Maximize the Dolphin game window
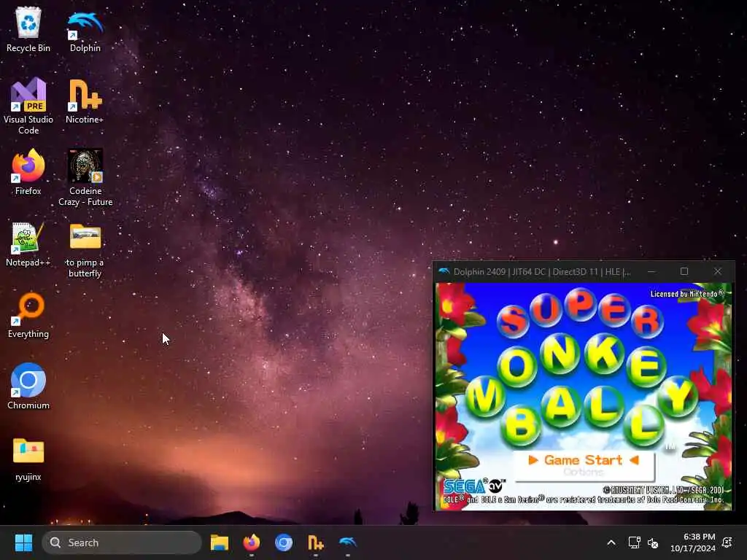The height and width of the screenshot is (560, 747). coord(684,271)
